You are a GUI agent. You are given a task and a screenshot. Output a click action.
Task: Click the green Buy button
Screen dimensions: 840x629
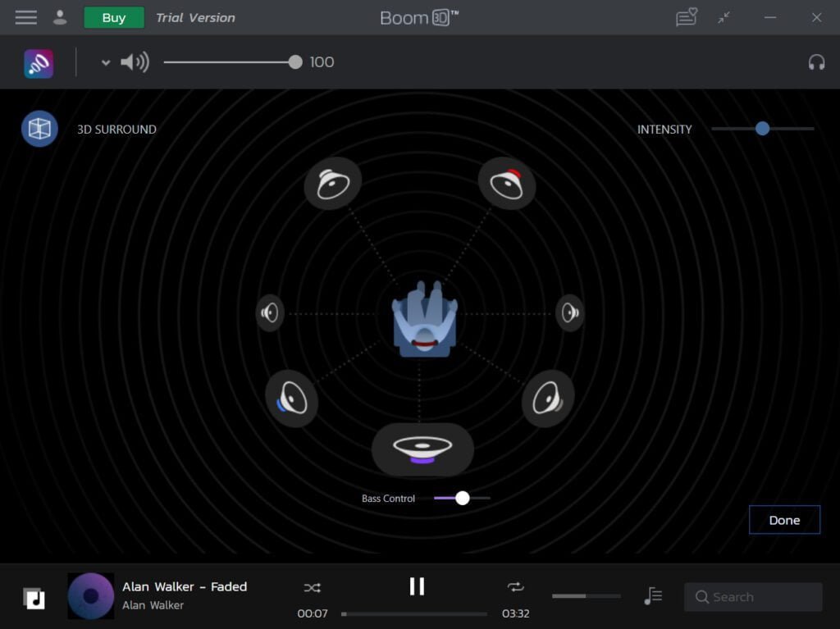pos(114,18)
